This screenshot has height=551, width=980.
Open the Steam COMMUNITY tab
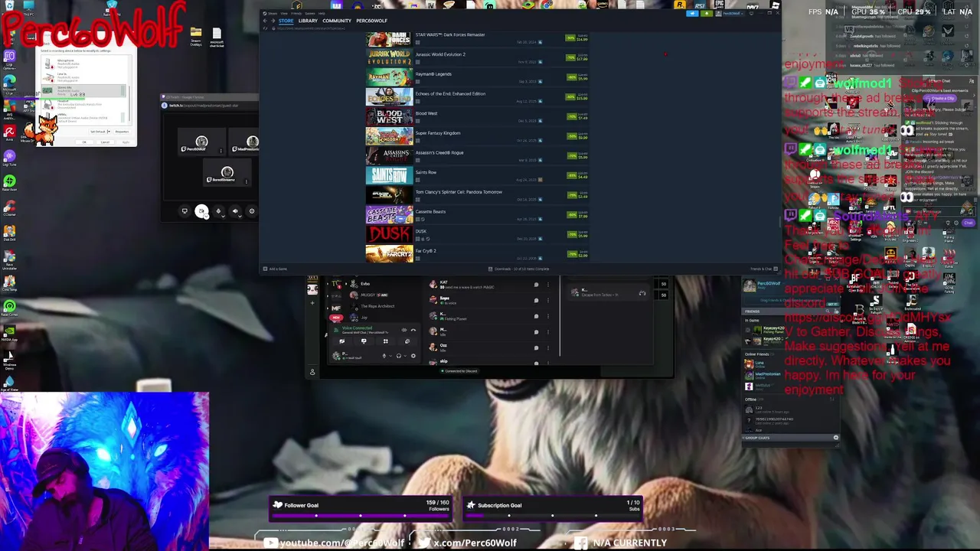pos(337,21)
